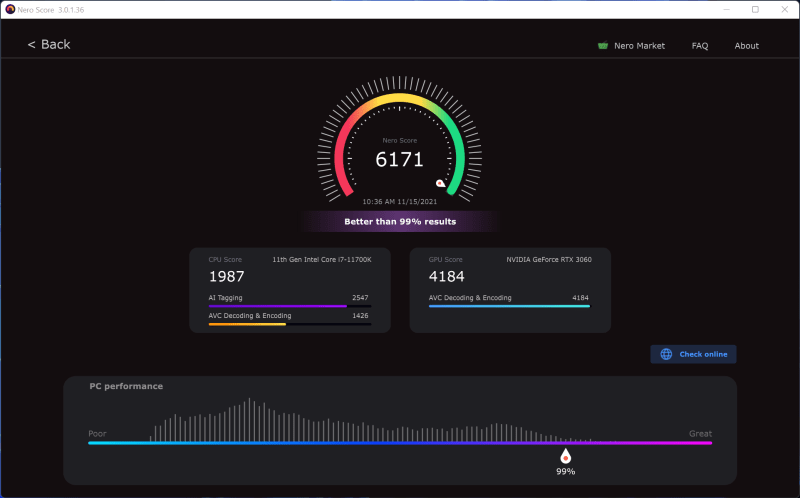Click the Better than 99% results banner
This screenshot has height=498, width=800.
[x=400, y=221]
